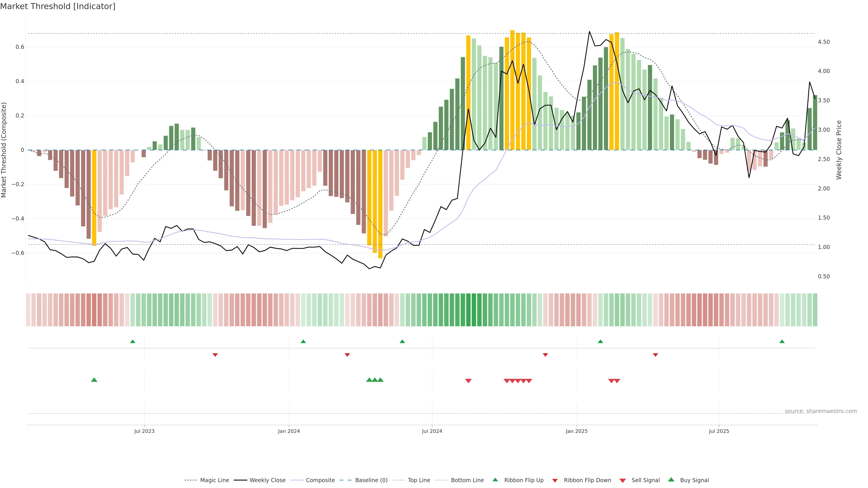Click the first Ribbon Flip Up marker near Jul 2023
The image size is (868, 488).
(132, 342)
